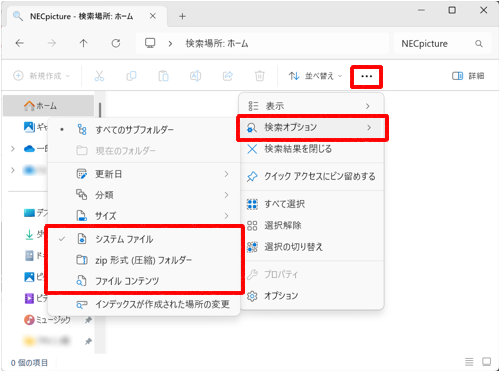The width and height of the screenshot is (500, 372).
Task: Select すべてのサブフォルダー search scope
Action: pos(144,129)
